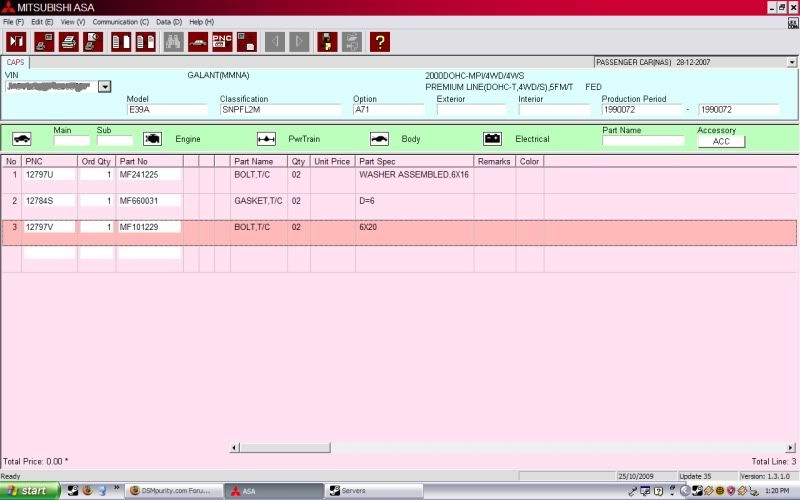Click the scrollbar left arrow

click(235, 448)
